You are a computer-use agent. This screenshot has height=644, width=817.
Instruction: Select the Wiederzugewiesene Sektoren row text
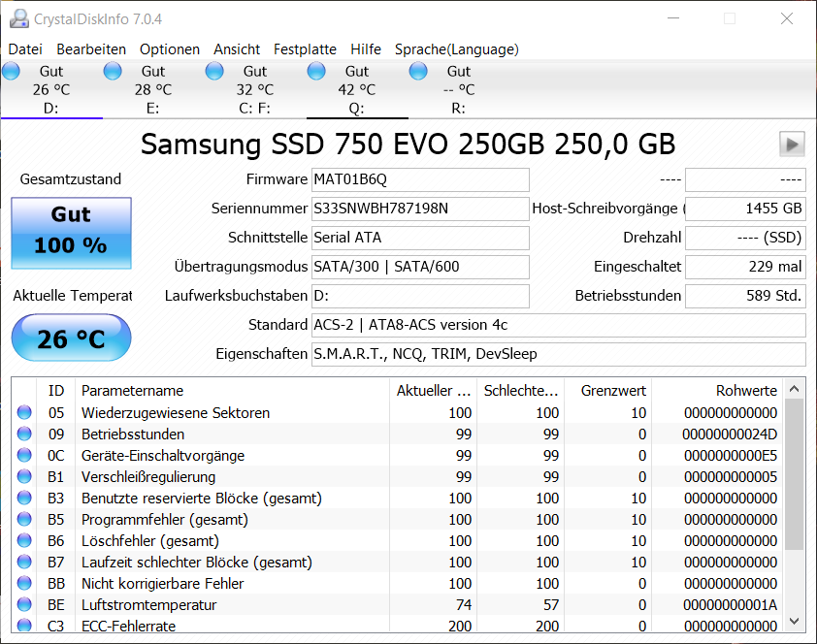176,413
